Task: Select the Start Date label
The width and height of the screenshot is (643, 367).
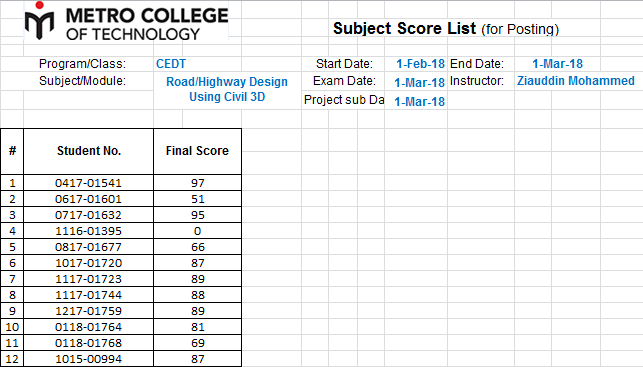Action: pos(344,64)
